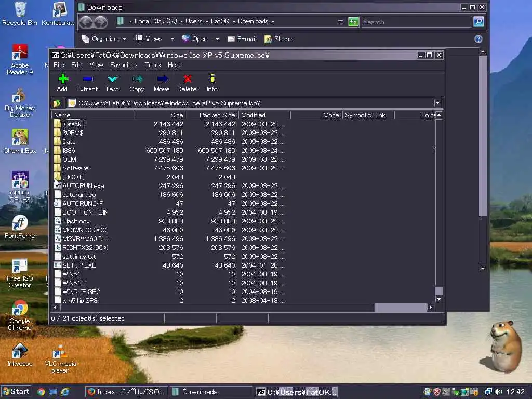The image size is (532, 399).
Task: Select Adobe Reader 9 desktop shortcut
Action: click(x=20, y=59)
